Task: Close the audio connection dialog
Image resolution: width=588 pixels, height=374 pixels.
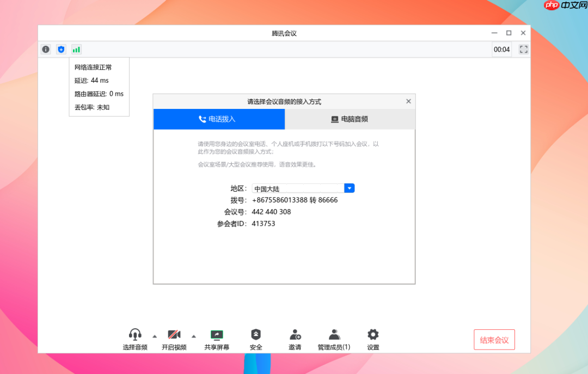Action: click(x=408, y=101)
